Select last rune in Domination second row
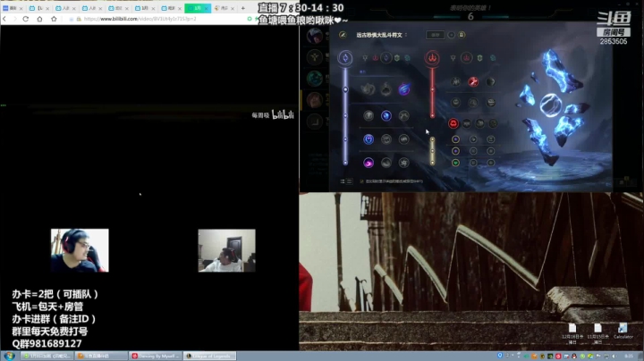This screenshot has width=644, height=361. [491, 103]
